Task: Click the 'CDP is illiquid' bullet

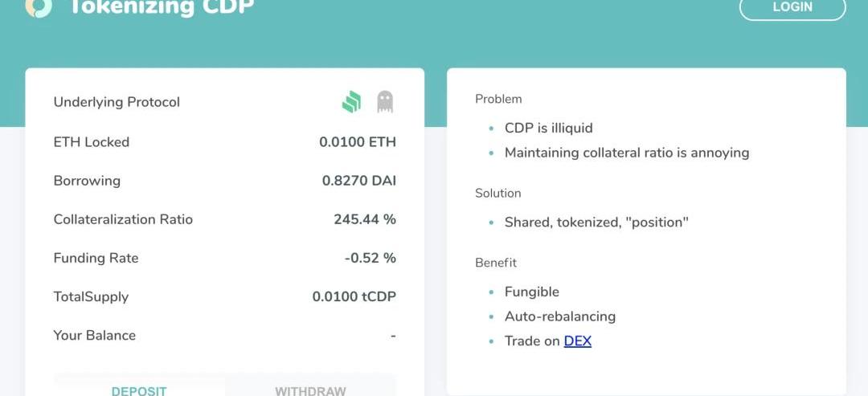Action: [549, 128]
